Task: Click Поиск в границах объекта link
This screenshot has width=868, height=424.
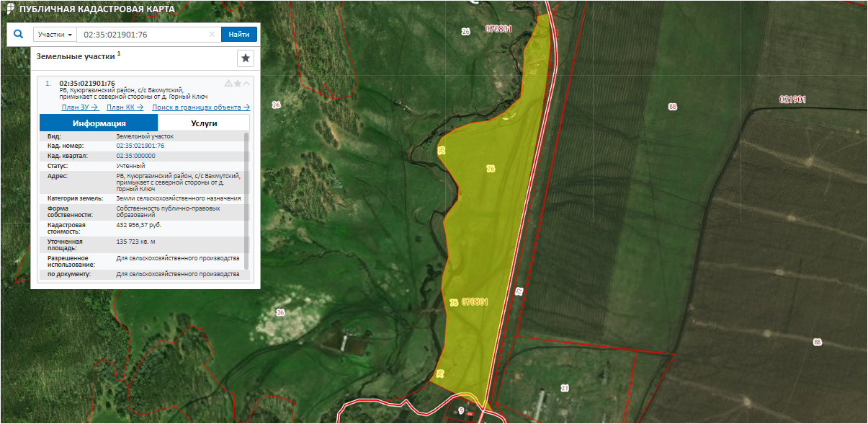Action: point(200,107)
